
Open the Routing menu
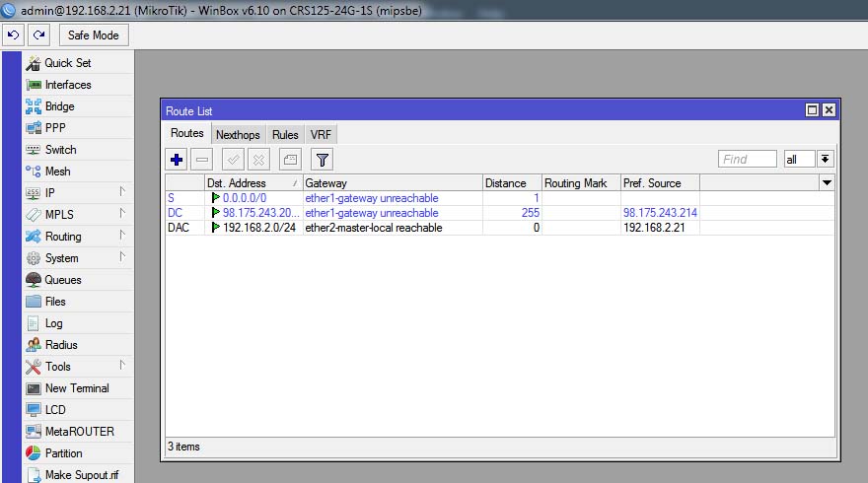point(78,237)
